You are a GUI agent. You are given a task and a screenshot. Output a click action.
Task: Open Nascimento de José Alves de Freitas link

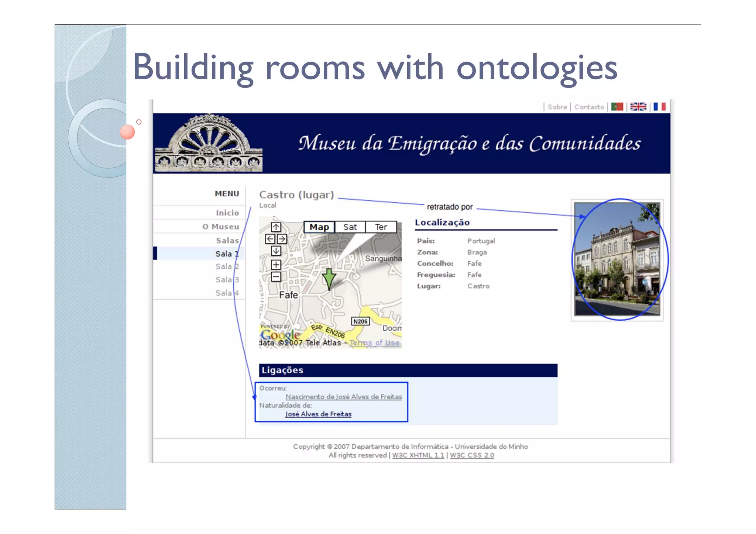coord(344,397)
